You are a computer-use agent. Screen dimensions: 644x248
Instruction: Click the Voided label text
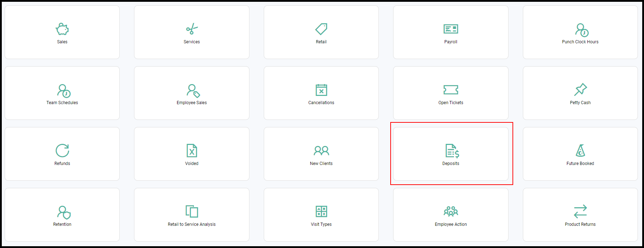point(192,164)
